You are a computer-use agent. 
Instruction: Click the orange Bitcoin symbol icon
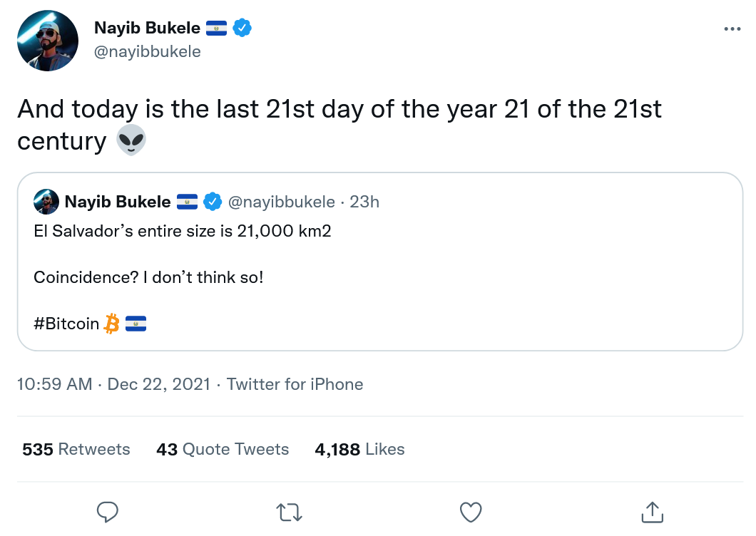112,324
